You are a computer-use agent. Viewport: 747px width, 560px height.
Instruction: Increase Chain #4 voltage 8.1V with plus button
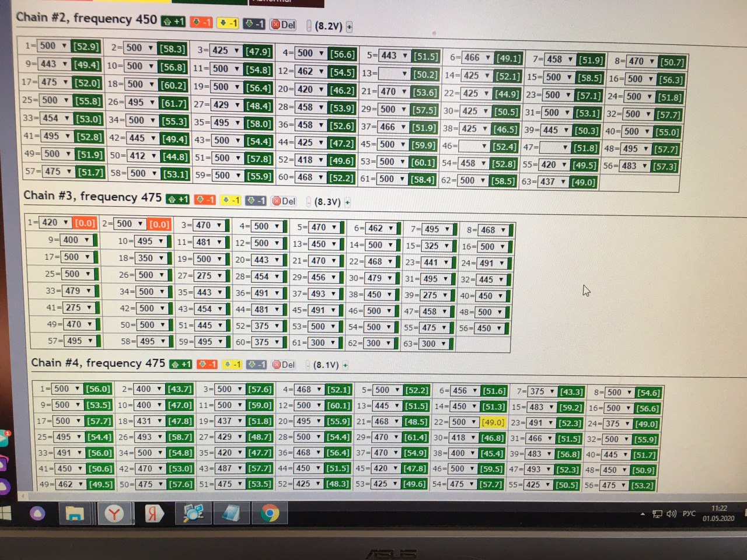coord(345,365)
